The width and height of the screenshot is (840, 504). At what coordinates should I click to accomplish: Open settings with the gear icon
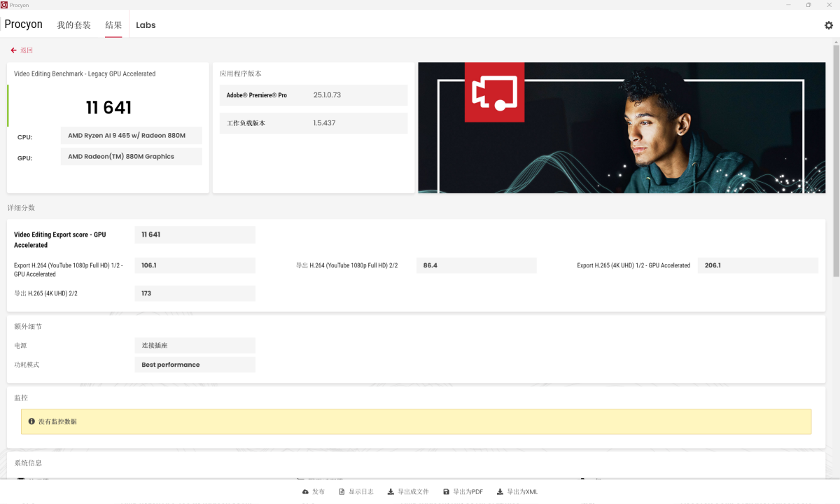coord(829,25)
